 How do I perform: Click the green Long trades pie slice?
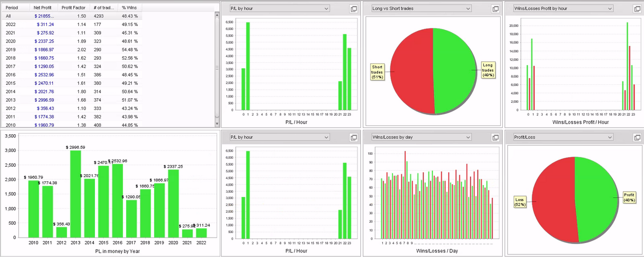(454, 70)
